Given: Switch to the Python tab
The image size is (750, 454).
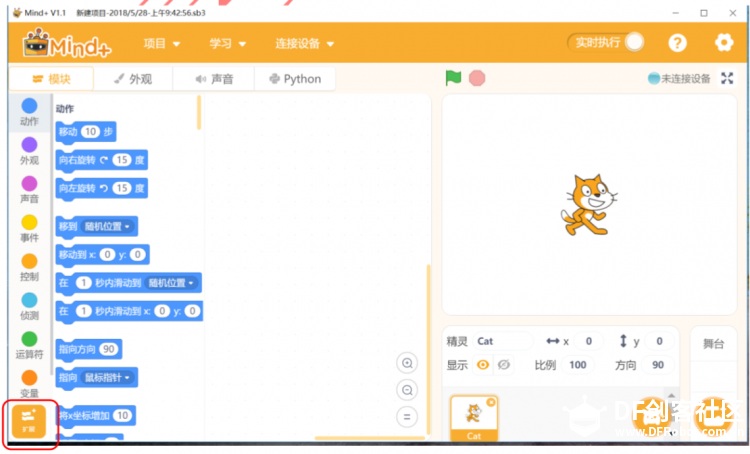Looking at the screenshot, I should coord(295,79).
